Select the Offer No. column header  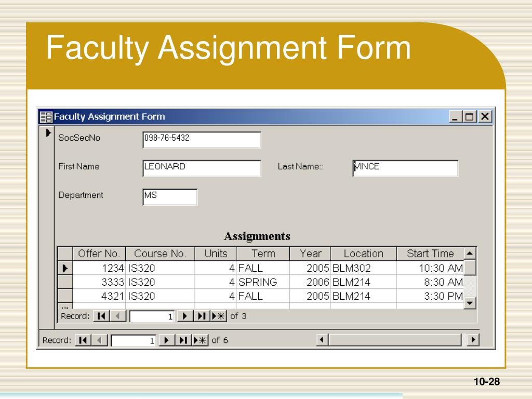pos(99,254)
